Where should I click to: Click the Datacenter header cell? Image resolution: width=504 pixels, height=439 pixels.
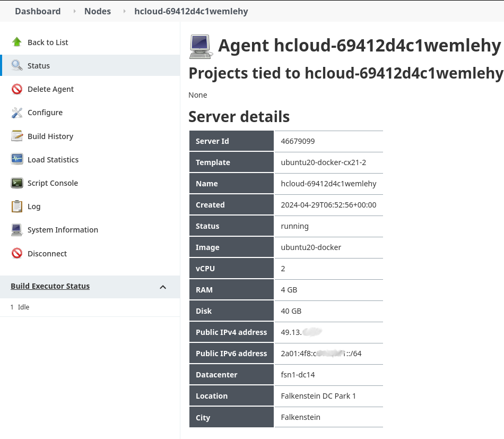pyautogui.click(x=231, y=374)
